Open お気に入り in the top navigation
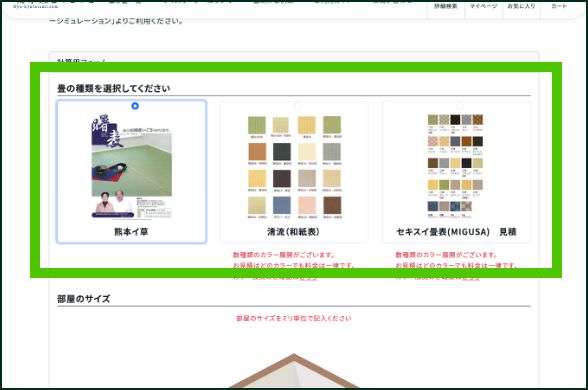Screen dimensions: 588x390 521,6
